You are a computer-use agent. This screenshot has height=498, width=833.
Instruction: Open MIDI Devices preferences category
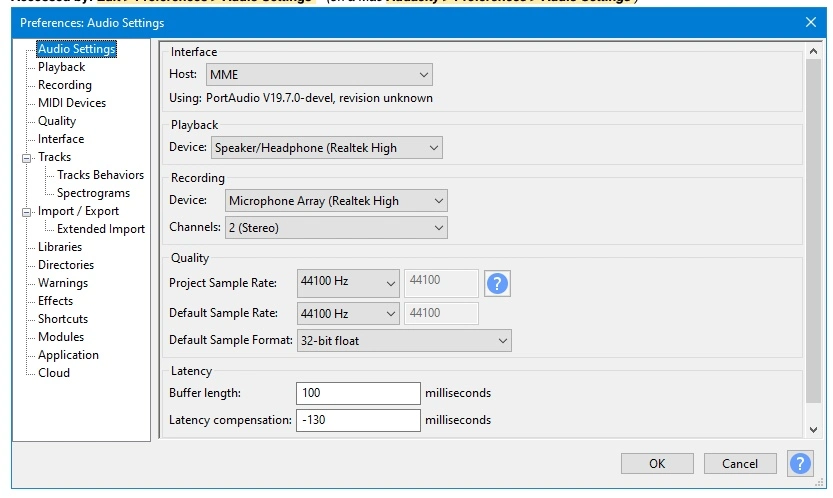click(71, 103)
